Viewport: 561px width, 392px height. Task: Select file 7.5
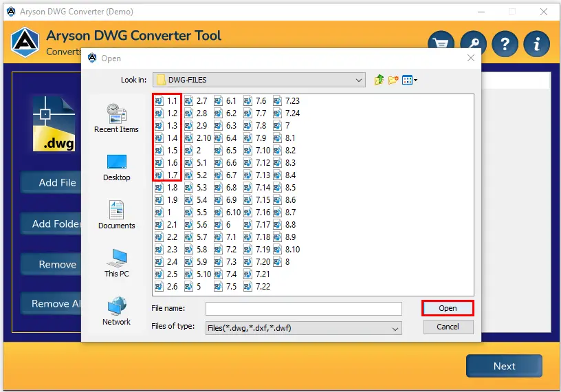[x=225, y=287]
